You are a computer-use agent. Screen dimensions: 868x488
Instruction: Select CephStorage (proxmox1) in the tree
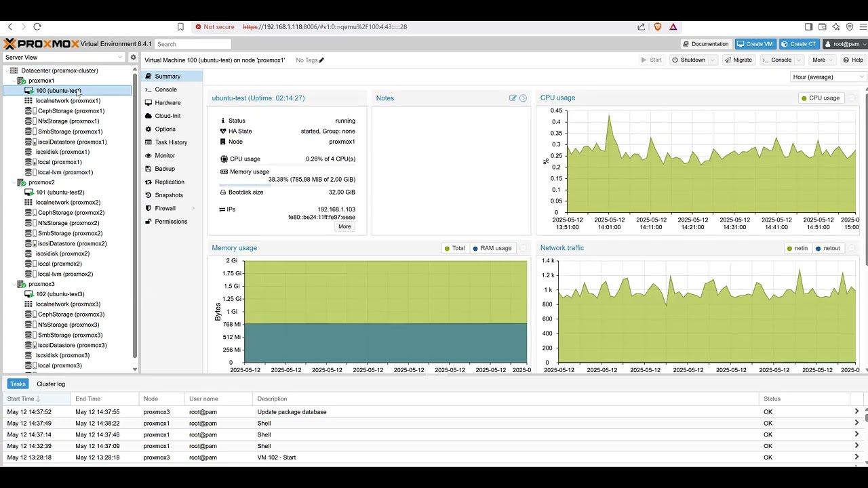(71, 111)
